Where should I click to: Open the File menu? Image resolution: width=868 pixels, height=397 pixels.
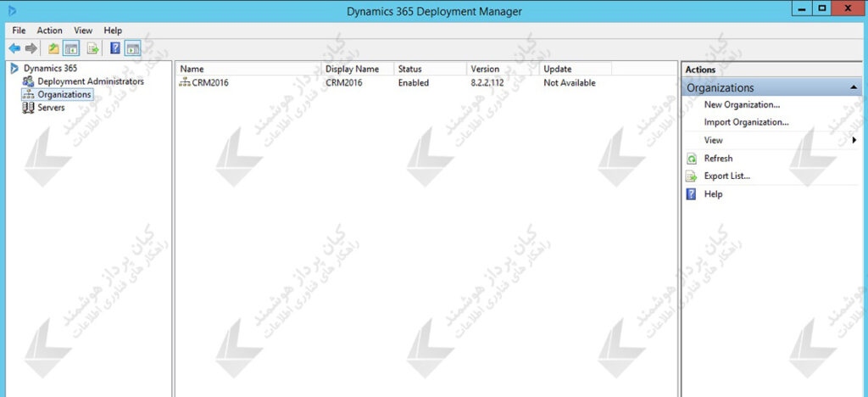pos(19,31)
